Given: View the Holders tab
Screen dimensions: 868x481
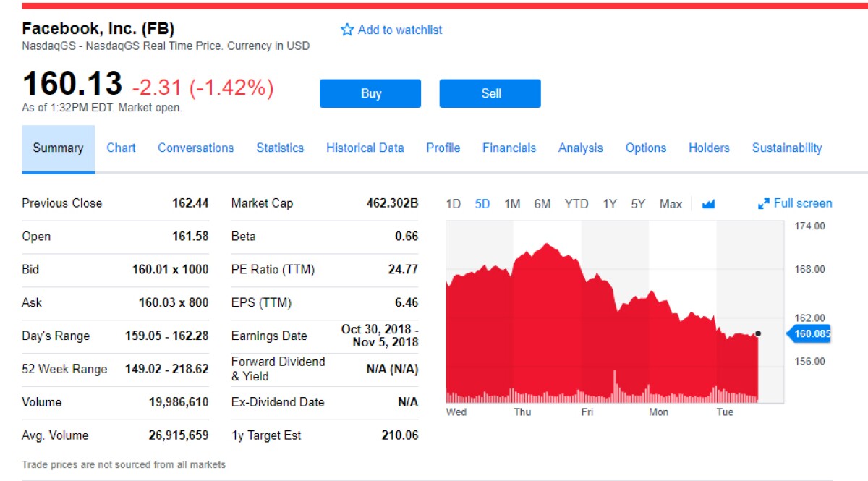Looking at the screenshot, I should click(709, 148).
